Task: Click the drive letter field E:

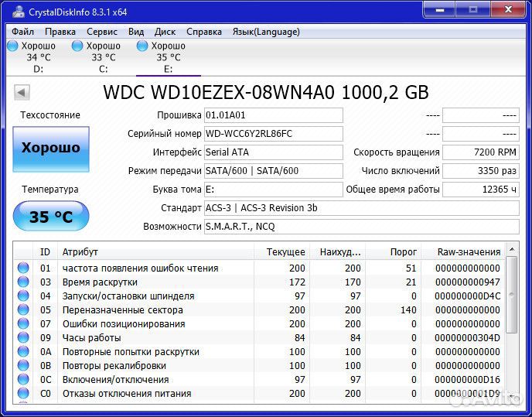Action: (274, 189)
